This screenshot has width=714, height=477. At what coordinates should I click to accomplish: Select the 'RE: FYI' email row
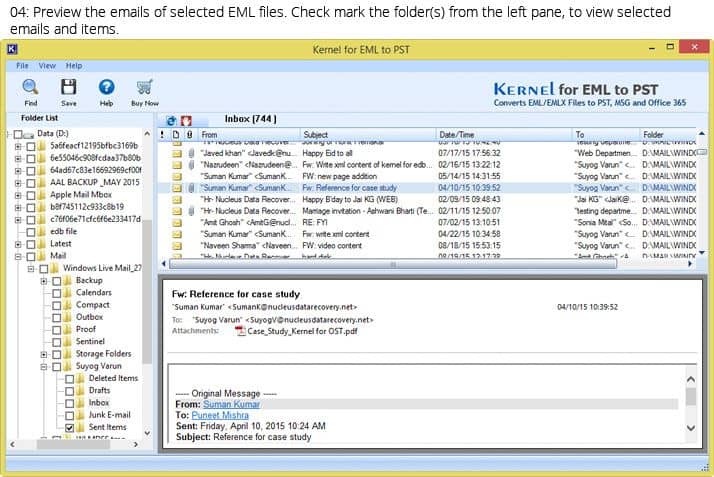pyautogui.click(x=427, y=223)
